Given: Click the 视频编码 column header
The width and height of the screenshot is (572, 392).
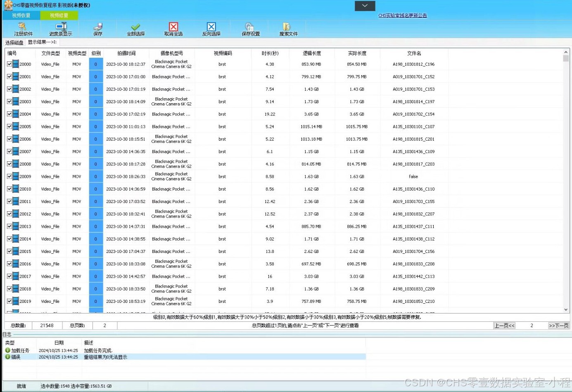Looking at the screenshot, I should click(x=223, y=53).
